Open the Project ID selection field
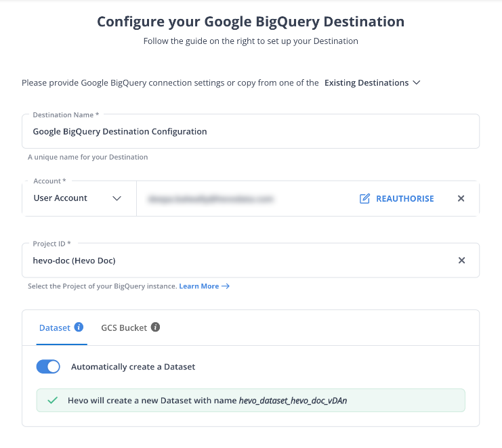Viewport: 502px width, 448px height. pyautogui.click(x=251, y=261)
